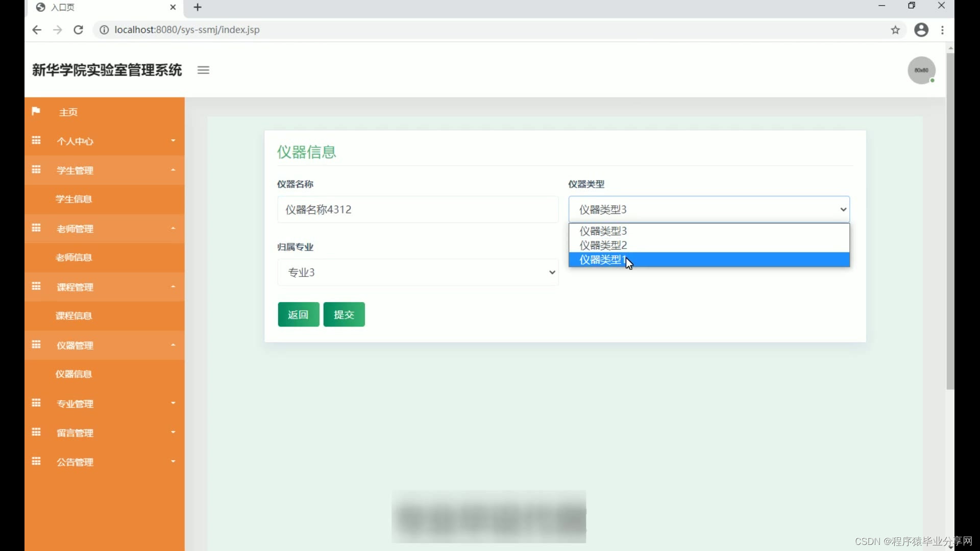The image size is (980, 551).
Task: Click the 仪器名称 text input field
Action: click(418, 210)
